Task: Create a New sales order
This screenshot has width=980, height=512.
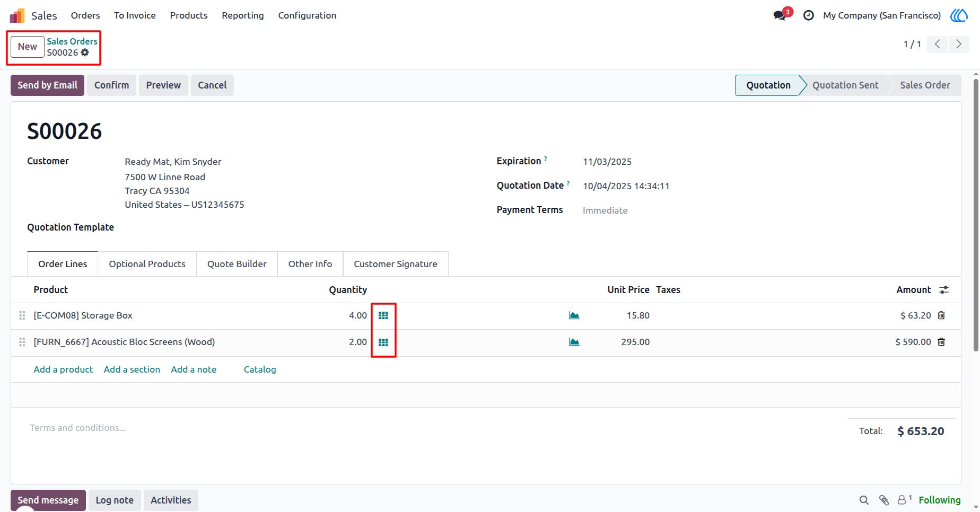Action: click(28, 47)
